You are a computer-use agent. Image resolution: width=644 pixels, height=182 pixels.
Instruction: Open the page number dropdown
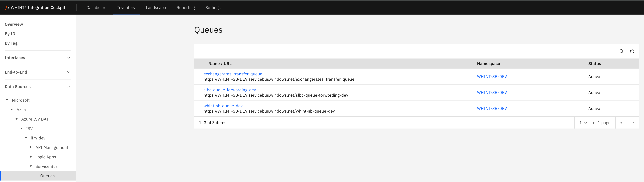pyautogui.click(x=583, y=123)
